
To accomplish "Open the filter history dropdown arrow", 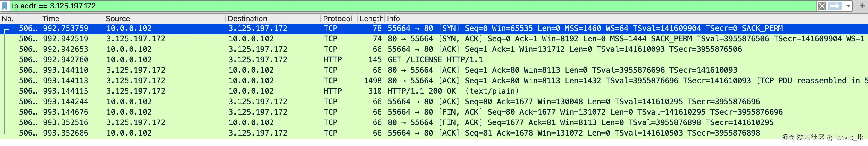I will coord(848,6).
